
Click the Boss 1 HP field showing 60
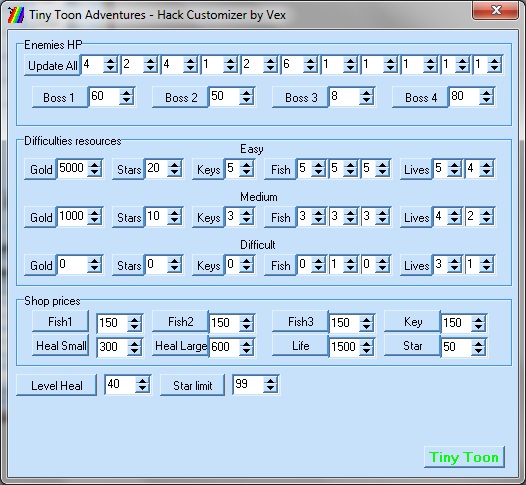pos(104,97)
